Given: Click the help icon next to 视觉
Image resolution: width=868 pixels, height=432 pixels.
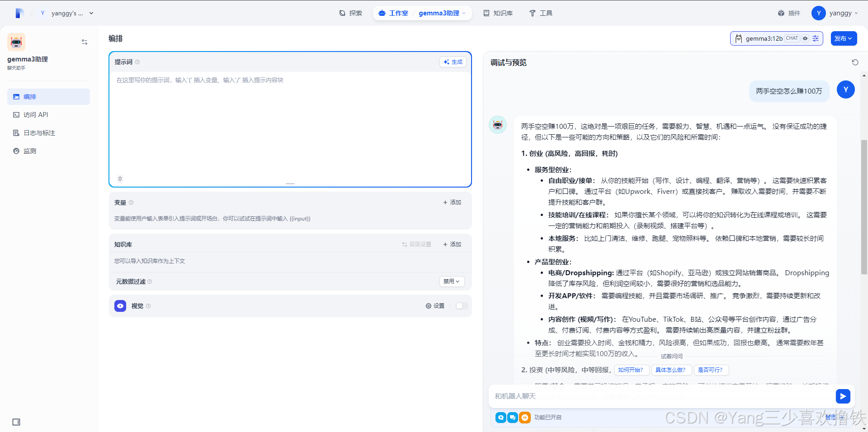Looking at the screenshot, I should click(148, 306).
